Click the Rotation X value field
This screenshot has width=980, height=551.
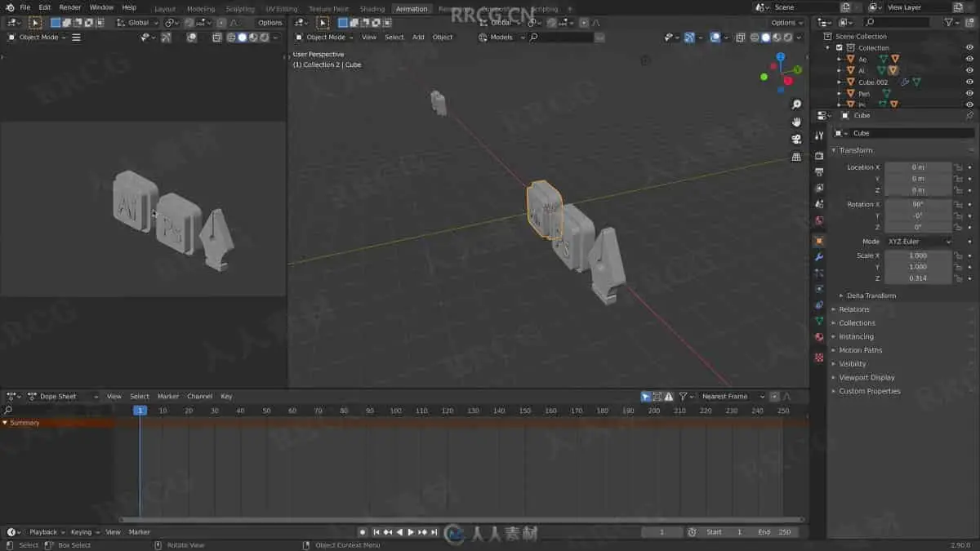(x=918, y=204)
